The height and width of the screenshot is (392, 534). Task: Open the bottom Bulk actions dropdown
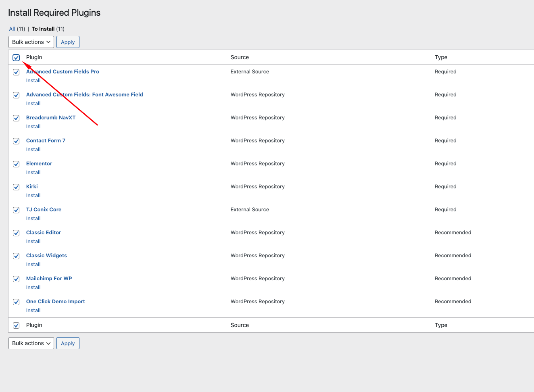pyautogui.click(x=31, y=343)
